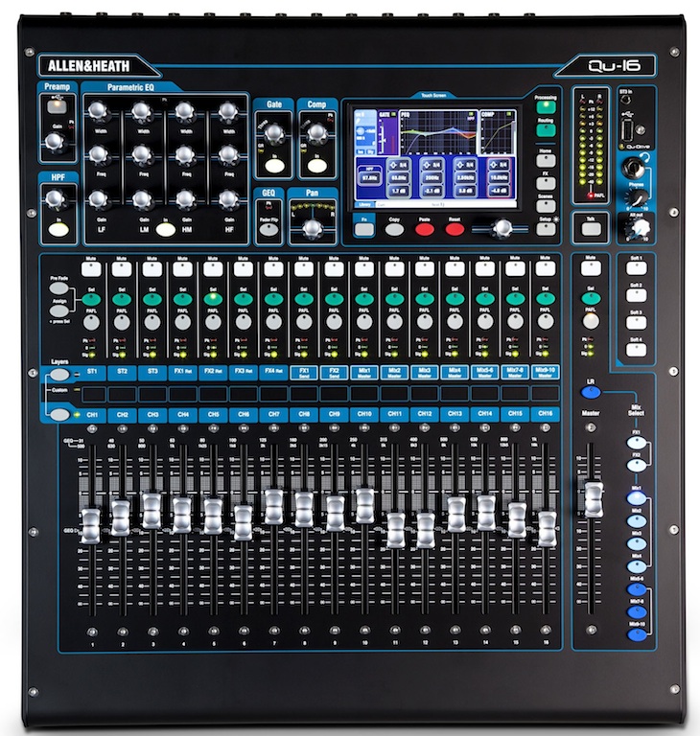Solo channel CH3 using its PAFL key
Image resolution: width=700 pixels, height=736 pixels.
pos(152,322)
